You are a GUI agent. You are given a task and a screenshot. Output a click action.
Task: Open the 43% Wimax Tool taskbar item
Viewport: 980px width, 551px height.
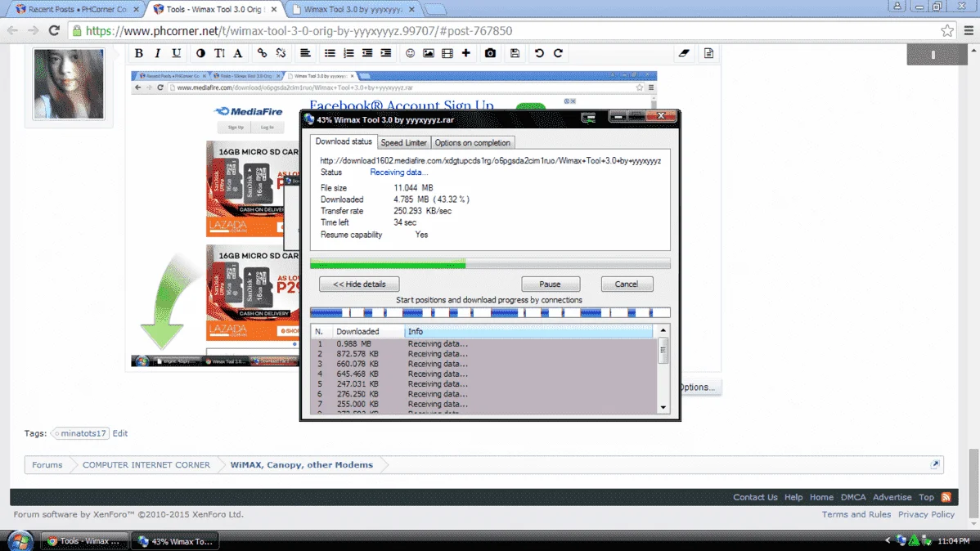click(176, 541)
